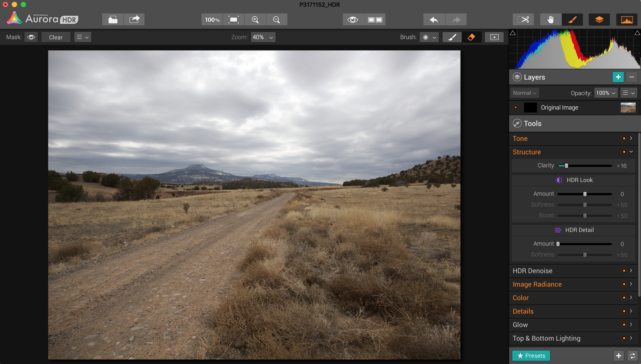Toggle shadow clipping triangle on histogram

coord(513,33)
